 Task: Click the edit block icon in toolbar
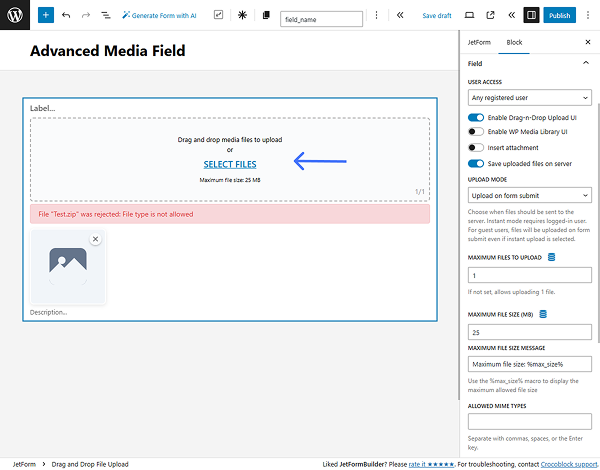pos(218,15)
